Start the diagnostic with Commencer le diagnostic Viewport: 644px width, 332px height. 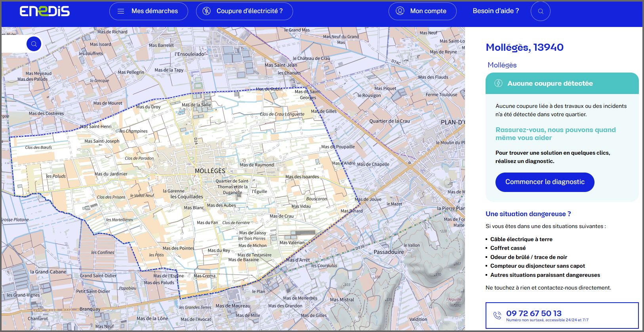(545, 182)
